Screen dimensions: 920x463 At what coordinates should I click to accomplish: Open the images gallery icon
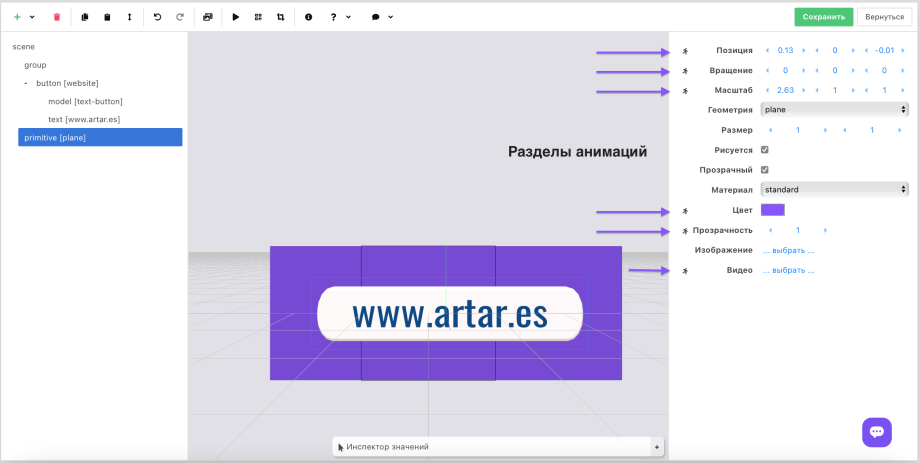pyautogui.click(x=207, y=17)
